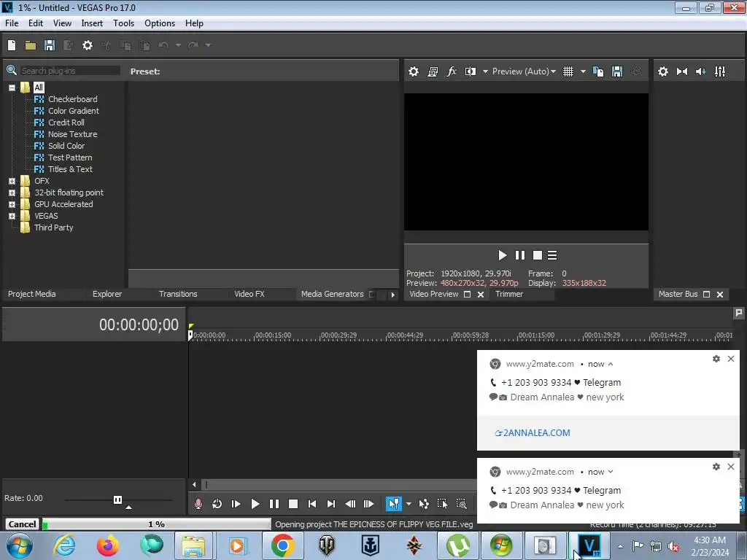This screenshot has width=747, height=560.
Task: Switch to the Trimmer tab
Action: coord(508,294)
